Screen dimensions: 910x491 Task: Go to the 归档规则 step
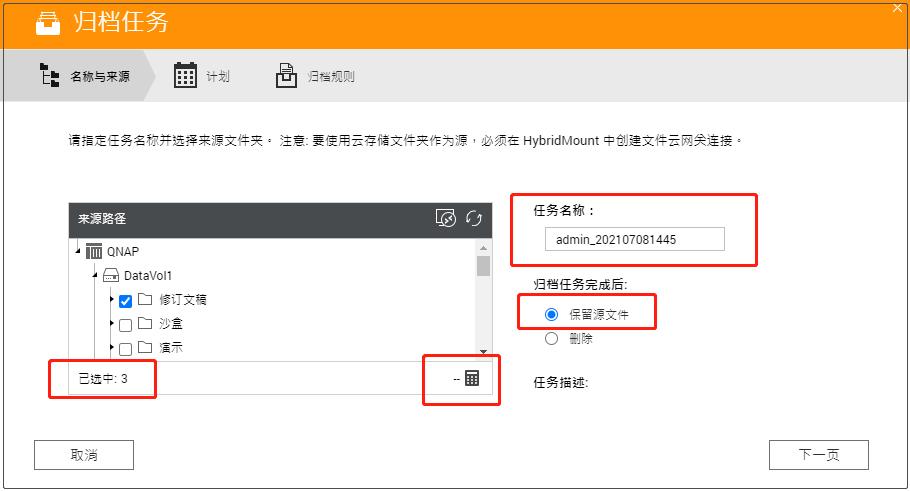[315, 76]
